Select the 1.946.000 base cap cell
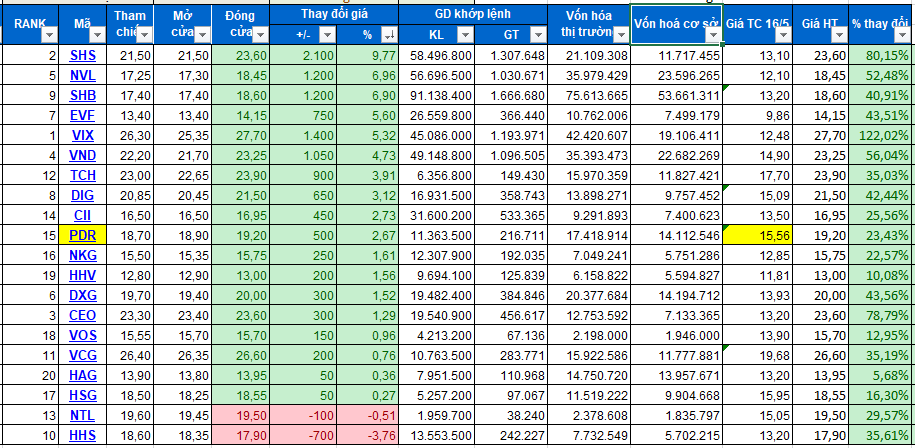 [677, 335]
